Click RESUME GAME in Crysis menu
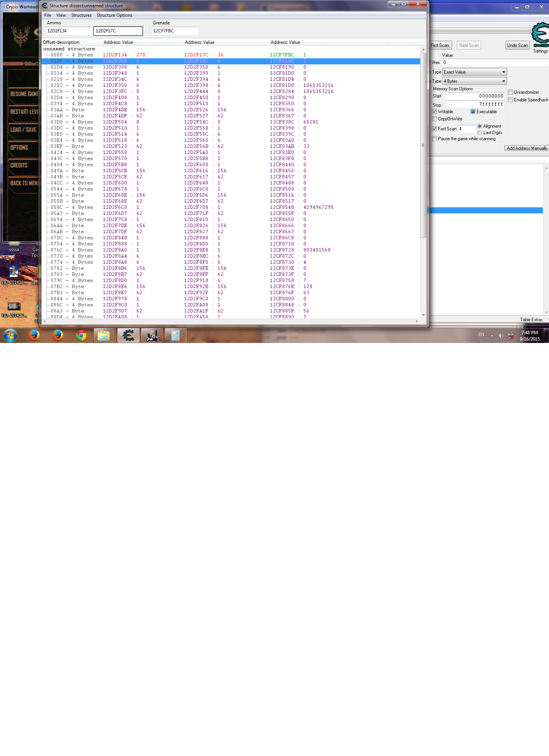 coord(24,94)
